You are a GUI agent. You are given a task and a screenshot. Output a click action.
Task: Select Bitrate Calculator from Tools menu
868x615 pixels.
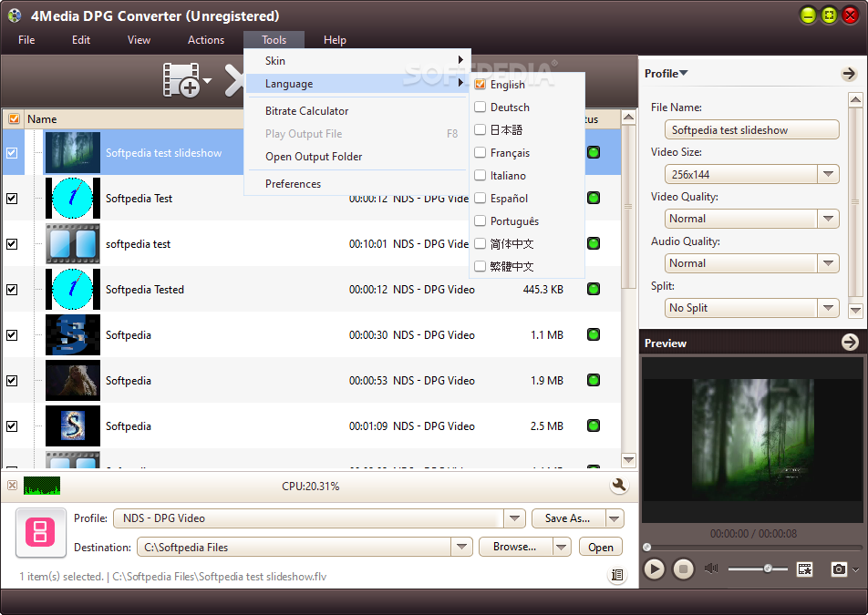pyautogui.click(x=357, y=110)
